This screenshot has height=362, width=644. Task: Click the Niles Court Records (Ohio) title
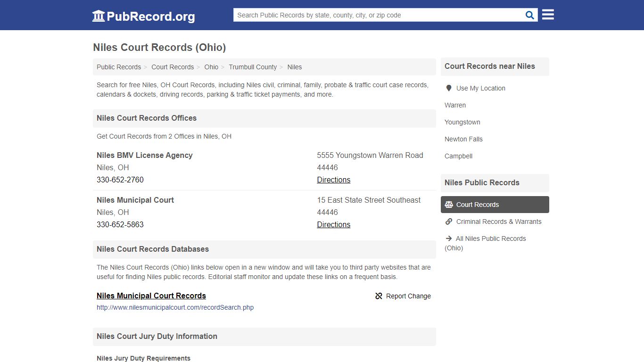159,47
